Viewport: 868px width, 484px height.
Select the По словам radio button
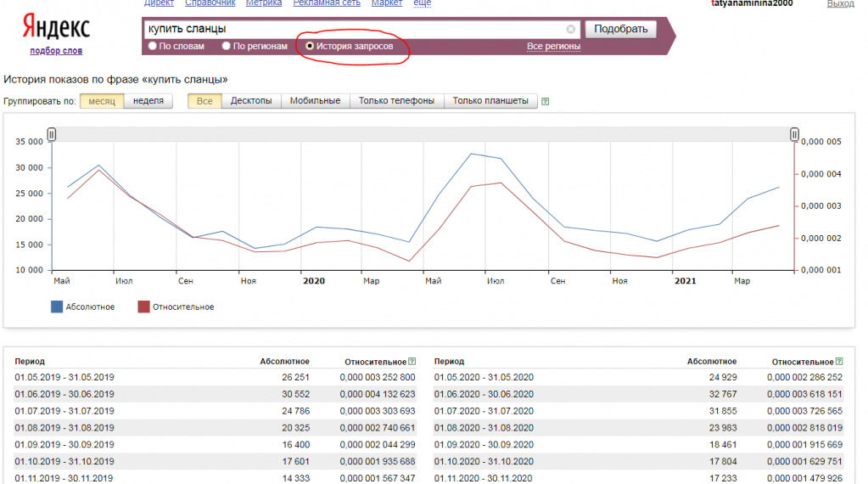point(153,46)
